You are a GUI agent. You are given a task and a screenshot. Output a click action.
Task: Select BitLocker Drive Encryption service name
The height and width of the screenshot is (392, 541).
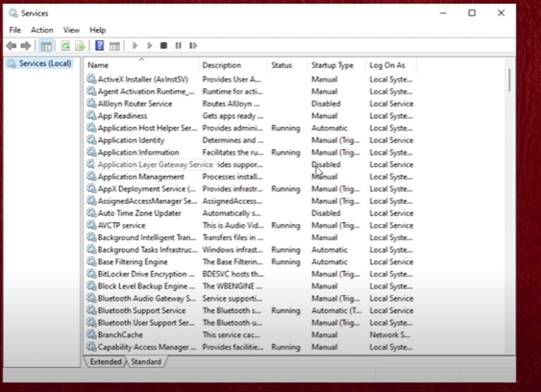click(x=146, y=274)
